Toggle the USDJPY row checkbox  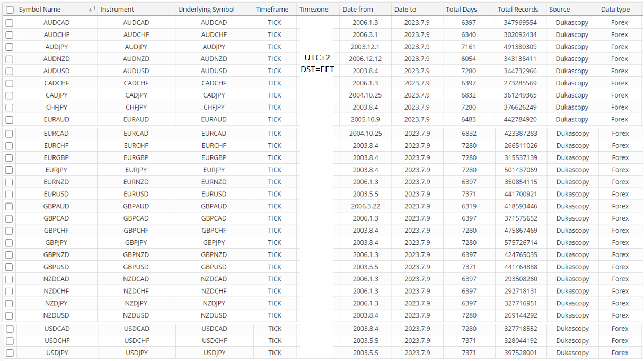[10, 353]
